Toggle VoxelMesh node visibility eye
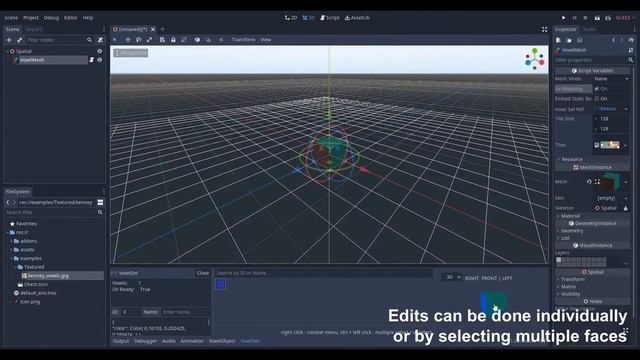The width and height of the screenshot is (640, 360). tap(100, 60)
